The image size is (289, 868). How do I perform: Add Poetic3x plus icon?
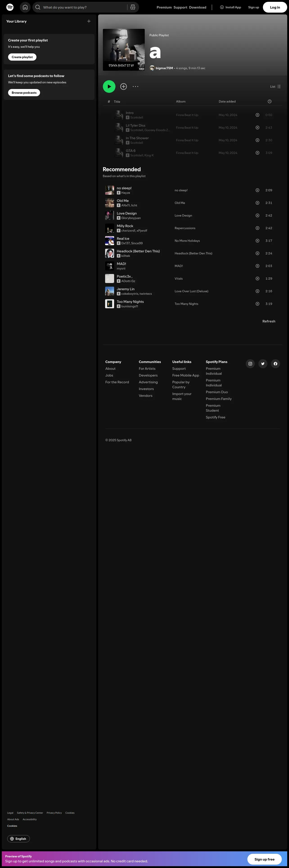pos(257,279)
